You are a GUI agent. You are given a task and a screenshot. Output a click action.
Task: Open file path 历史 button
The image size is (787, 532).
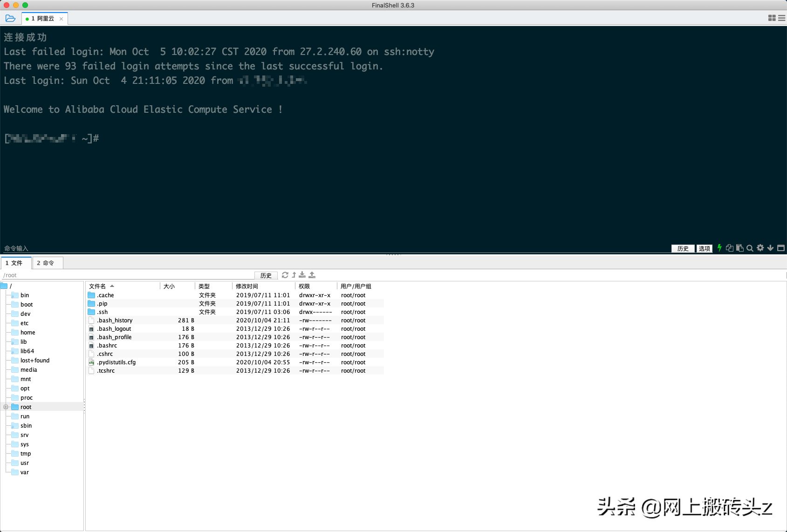266,275
